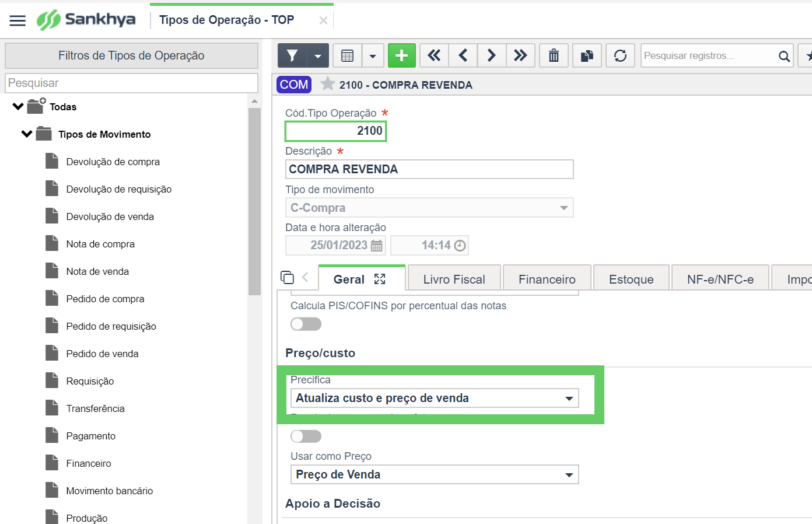Open the filter button dropdown arrow
Screen dimensions: 812x524
(x=318, y=55)
